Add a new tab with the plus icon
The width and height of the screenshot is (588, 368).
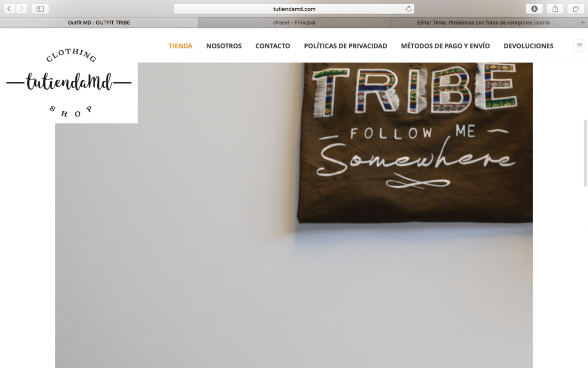[582, 22]
